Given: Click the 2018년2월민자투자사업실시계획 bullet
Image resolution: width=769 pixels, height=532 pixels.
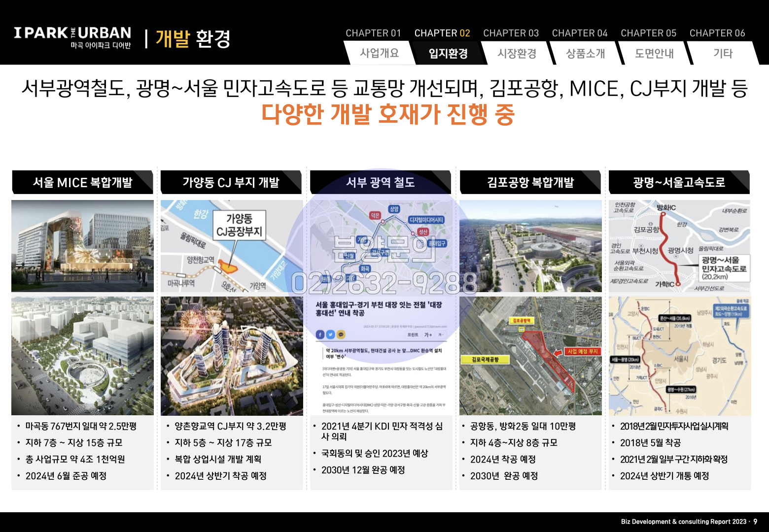Looking at the screenshot, I should click(x=674, y=426).
